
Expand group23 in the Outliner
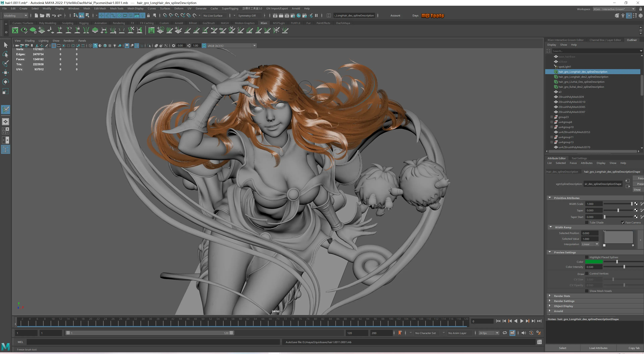click(x=551, y=117)
